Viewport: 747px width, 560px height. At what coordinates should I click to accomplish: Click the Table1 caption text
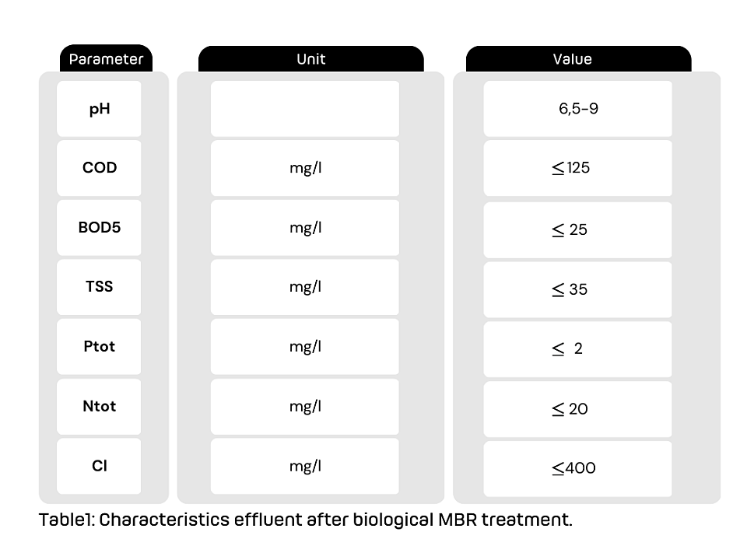point(305,520)
